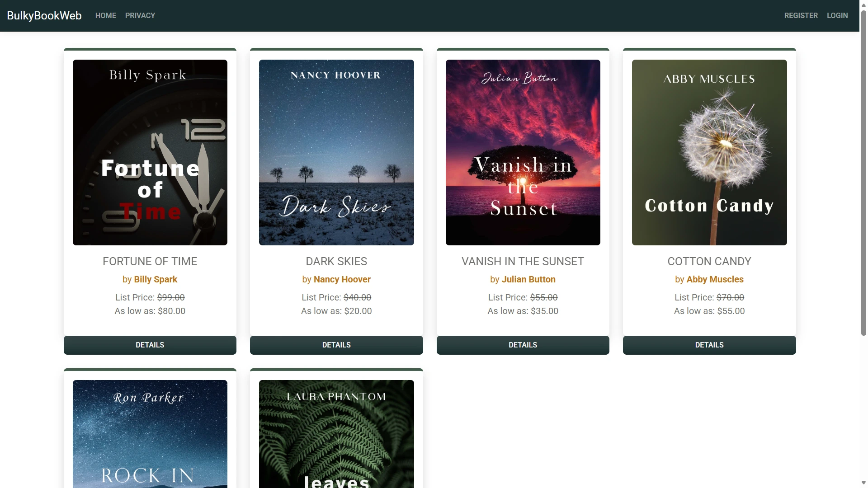Click the scrollbar up arrow
This screenshot has height=488, width=868.
tap(863, 4)
